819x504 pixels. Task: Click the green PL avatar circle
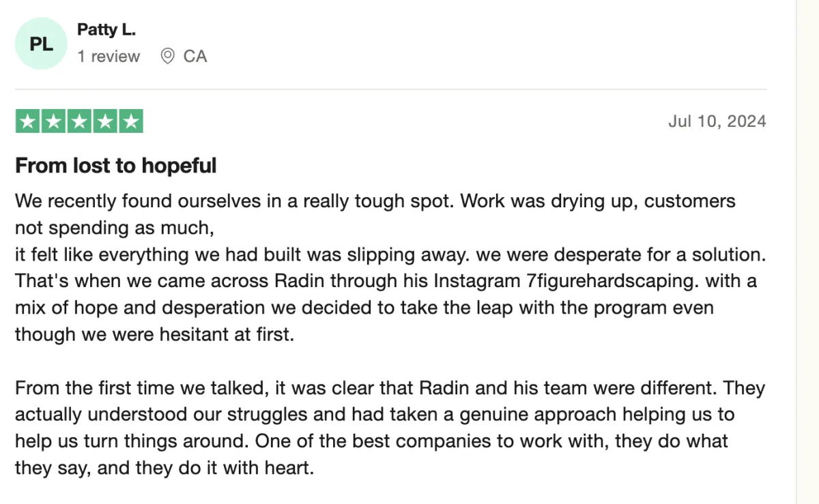(x=42, y=44)
